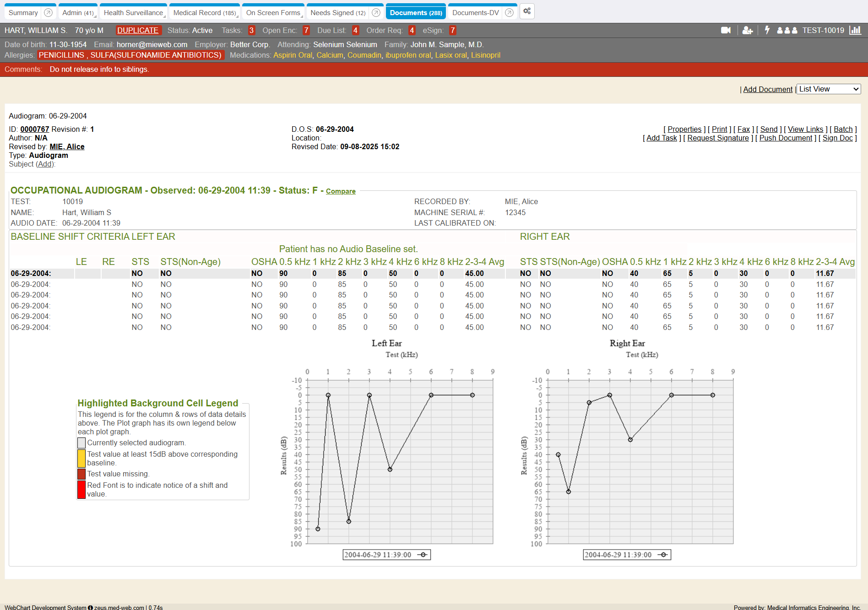The height and width of the screenshot is (610, 868).
Task: Click the lightning bolt quick action icon
Action: point(767,30)
